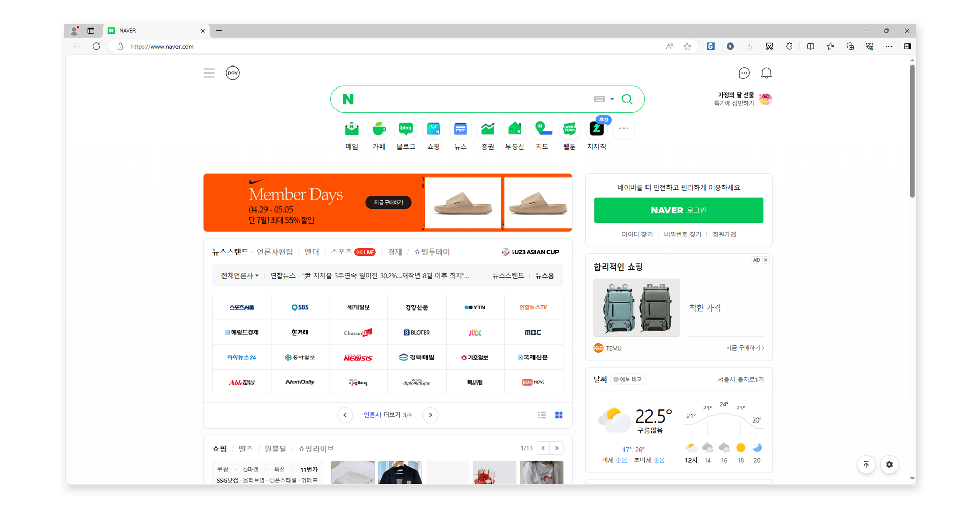Click the green search magnifier button

(x=627, y=99)
